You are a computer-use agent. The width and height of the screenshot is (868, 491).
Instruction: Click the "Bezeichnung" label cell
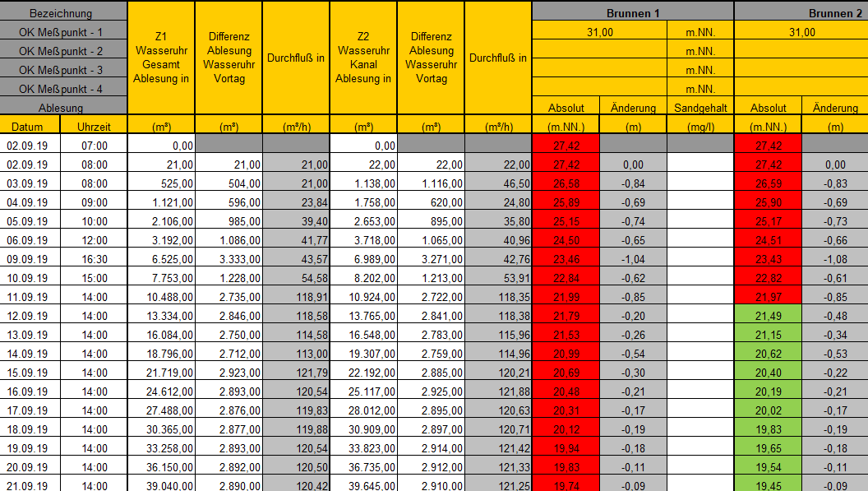click(62, 13)
